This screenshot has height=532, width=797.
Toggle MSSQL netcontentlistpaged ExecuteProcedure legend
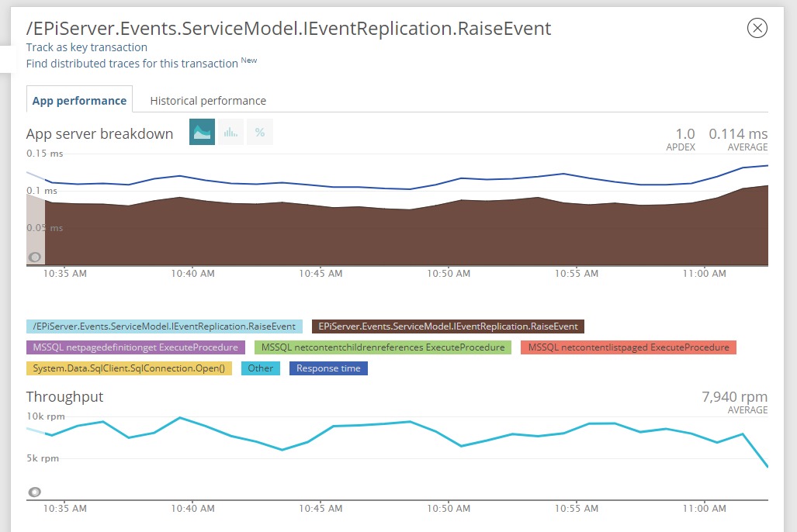click(x=628, y=347)
